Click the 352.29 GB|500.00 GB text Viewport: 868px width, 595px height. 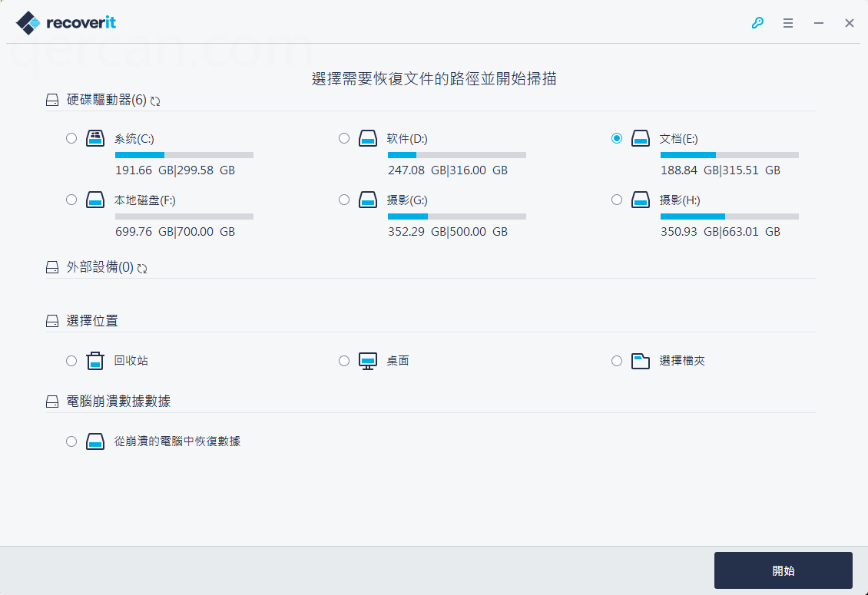[x=448, y=232]
